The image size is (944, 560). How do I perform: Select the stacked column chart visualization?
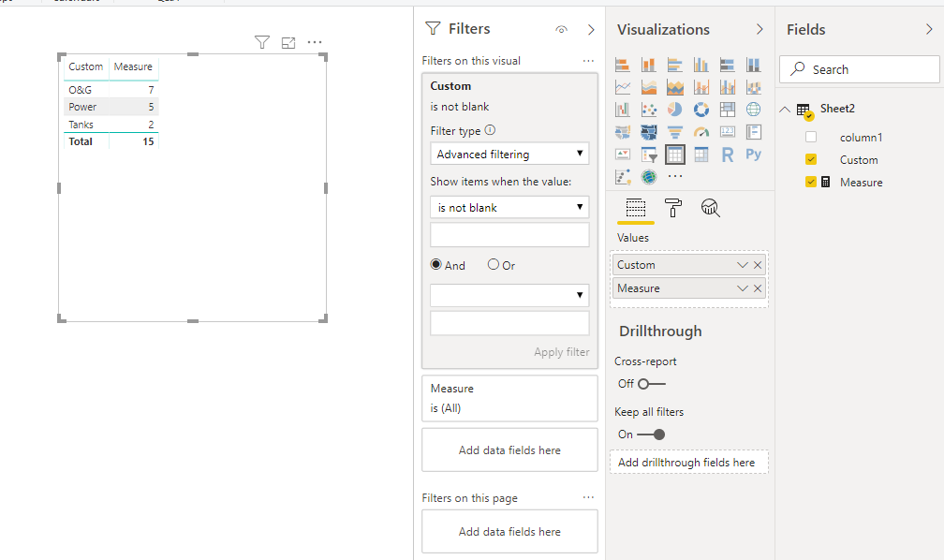648,65
